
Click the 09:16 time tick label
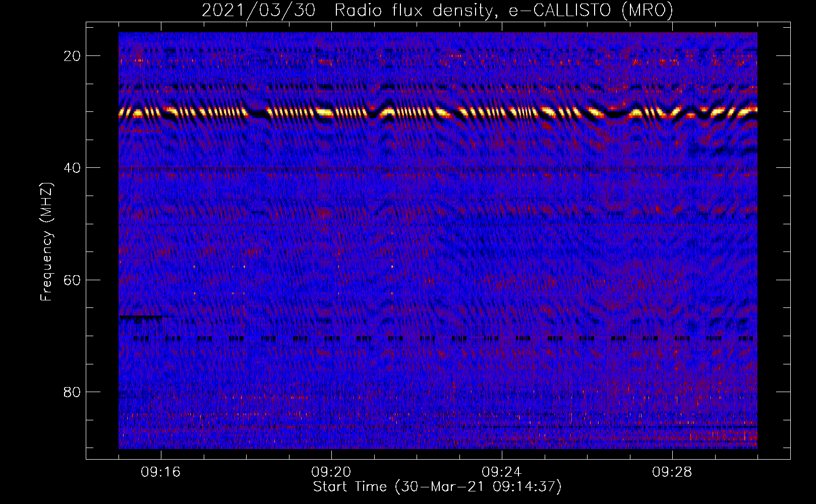(161, 472)
